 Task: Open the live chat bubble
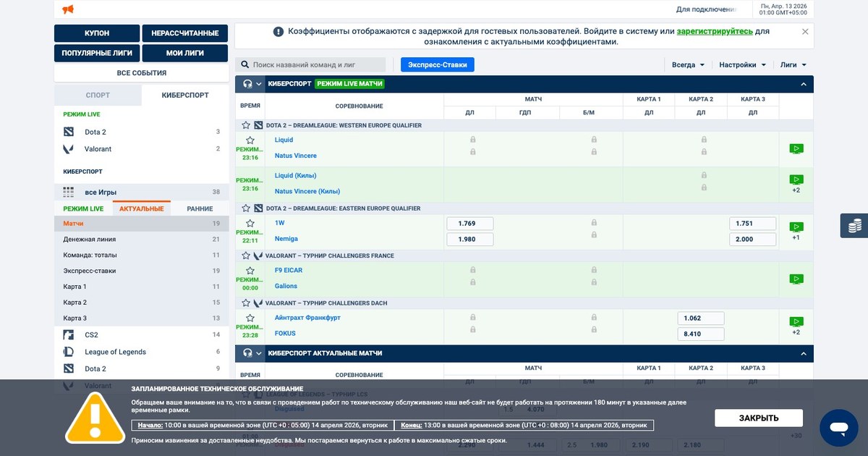coord(839,428)
